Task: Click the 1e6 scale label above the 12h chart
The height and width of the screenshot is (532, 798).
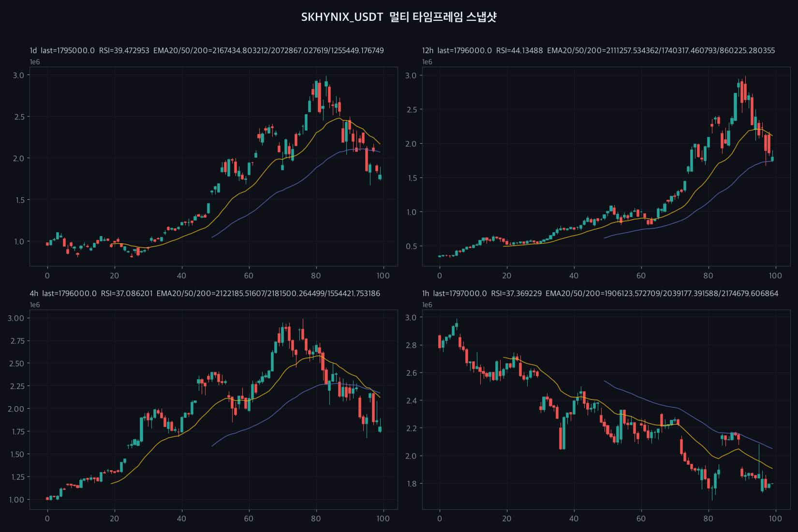Action: (x=428, y=62)
